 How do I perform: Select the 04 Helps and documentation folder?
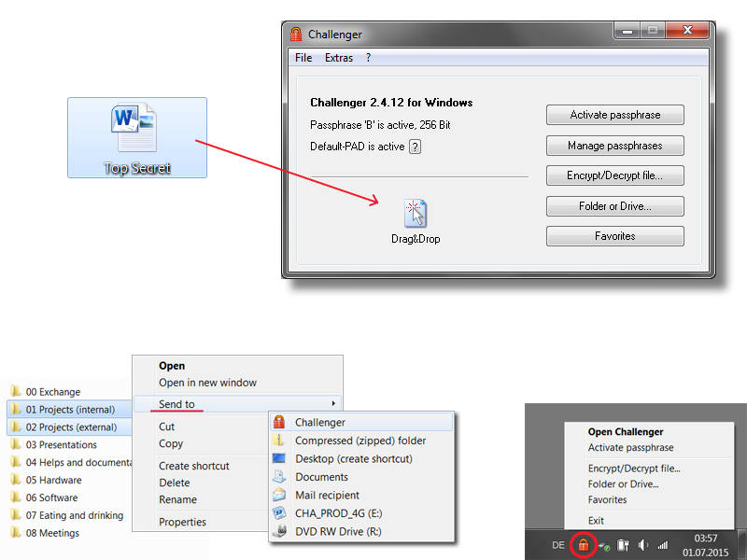click(x=71, y=462)
